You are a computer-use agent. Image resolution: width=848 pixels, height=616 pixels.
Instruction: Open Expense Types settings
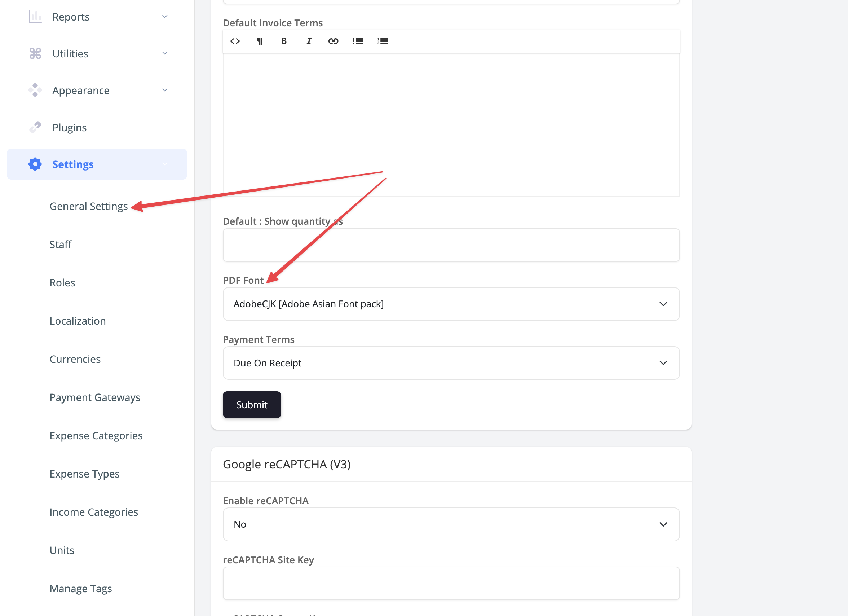point(84,474)
